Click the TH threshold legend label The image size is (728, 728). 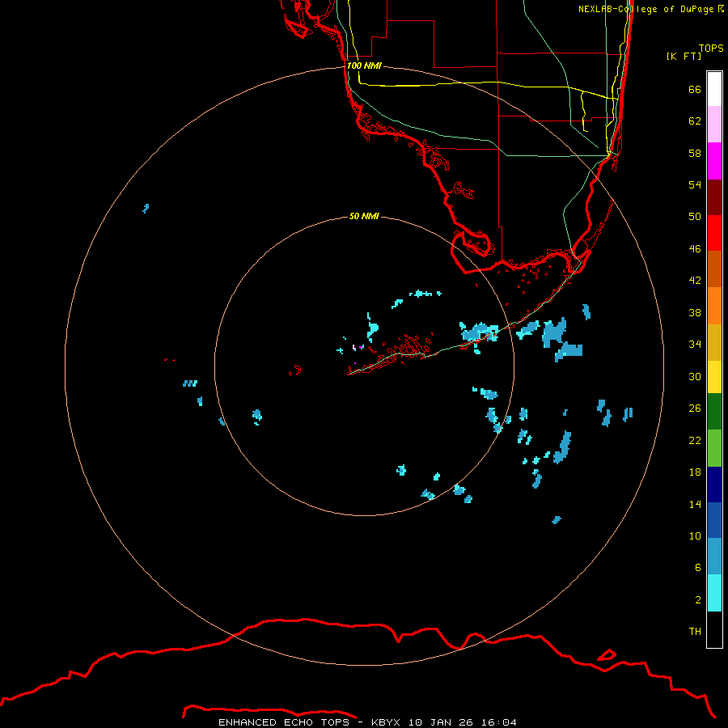[695, 631]
